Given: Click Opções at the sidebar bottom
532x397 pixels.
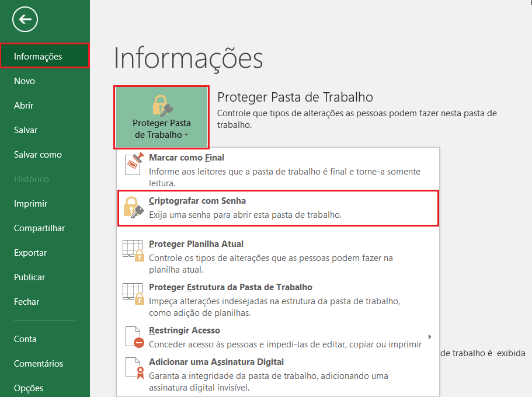Looking at the screenshot, I should (x=29, y=388).
